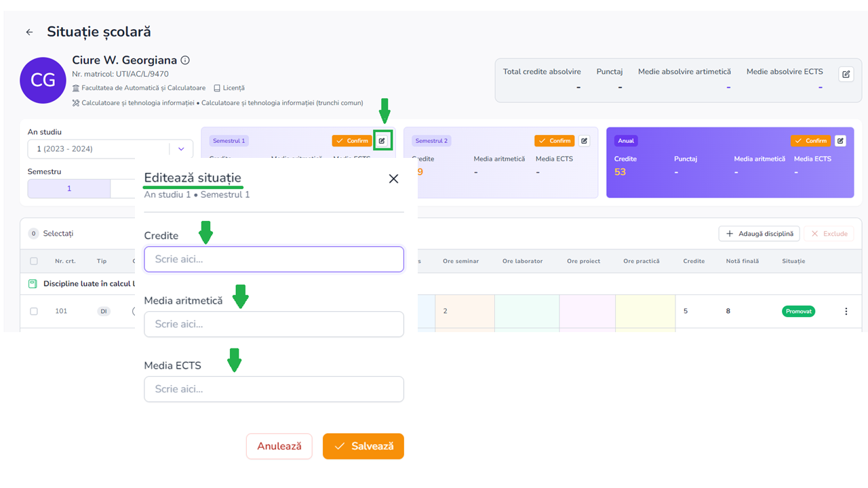Confirm the Semestrul 2 situation
868x488 pixels.
pyautogui.click(x=554, y=141)
